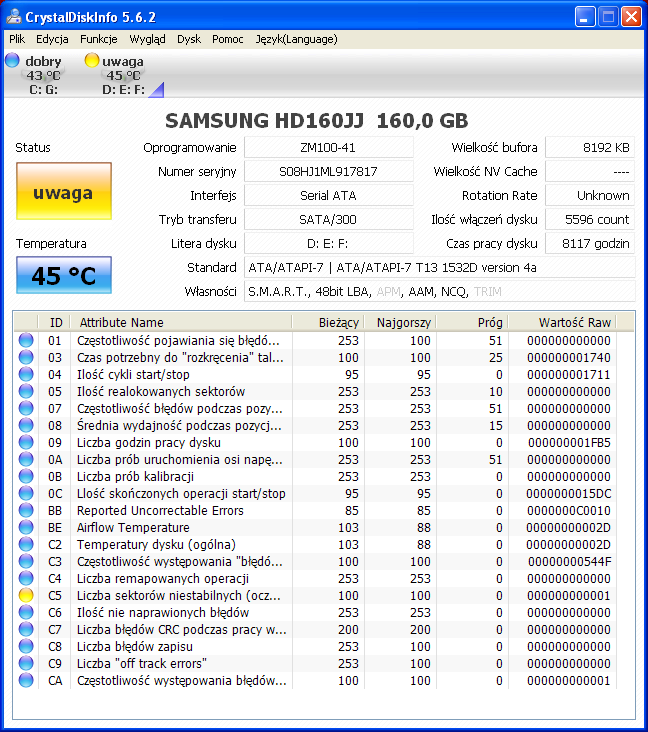Click the status dot for attribute 08

[x=26, y=425]
